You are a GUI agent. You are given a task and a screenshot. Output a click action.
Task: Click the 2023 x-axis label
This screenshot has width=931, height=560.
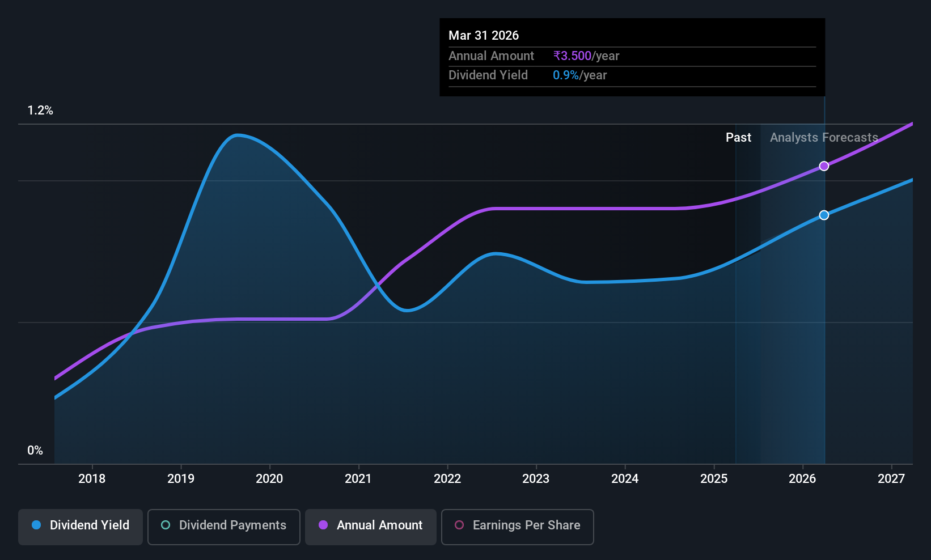(536, 479)
